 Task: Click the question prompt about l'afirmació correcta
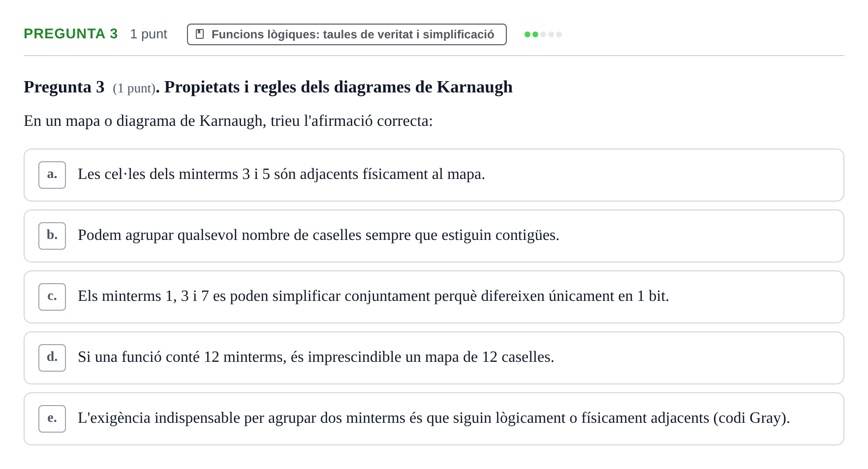coord(228,121)
